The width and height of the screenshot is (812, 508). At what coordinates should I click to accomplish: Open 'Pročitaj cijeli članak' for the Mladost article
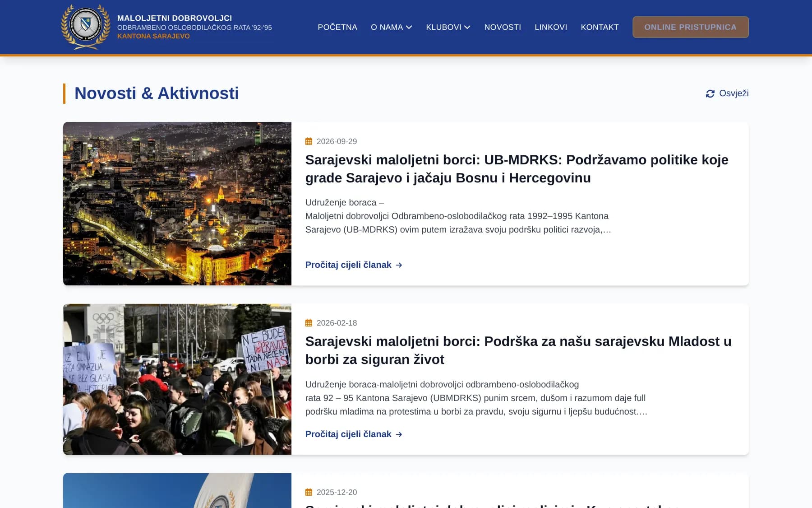click(x=354, y=434)
